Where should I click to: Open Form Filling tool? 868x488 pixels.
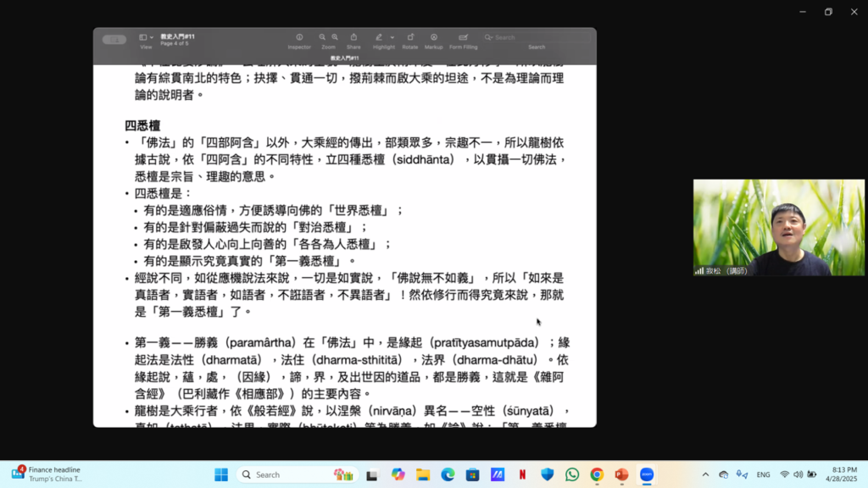pyautogui.click(x=463, y=37)
